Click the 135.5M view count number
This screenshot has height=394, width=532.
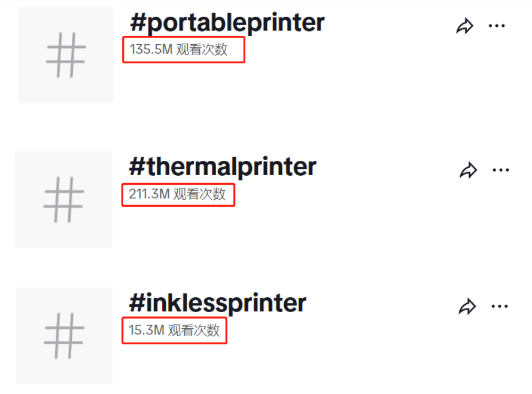click(x=151, y=50)
